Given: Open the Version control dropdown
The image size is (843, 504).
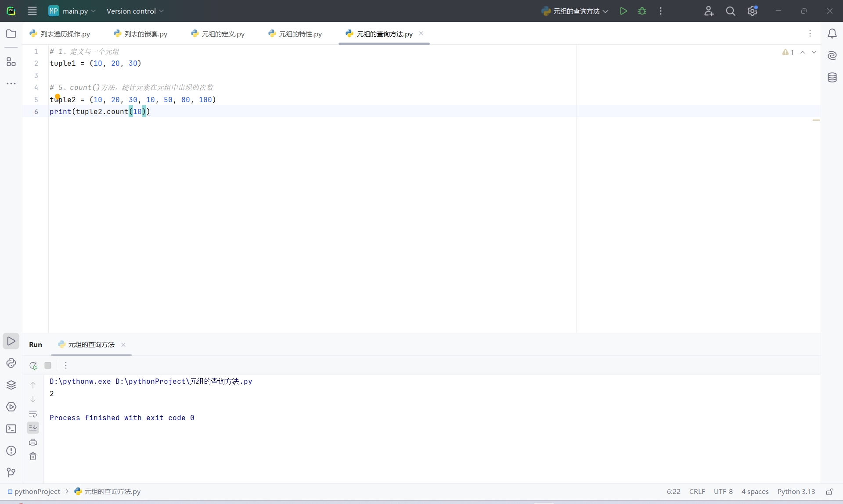Looking at the screenshot, I should 135,11.
